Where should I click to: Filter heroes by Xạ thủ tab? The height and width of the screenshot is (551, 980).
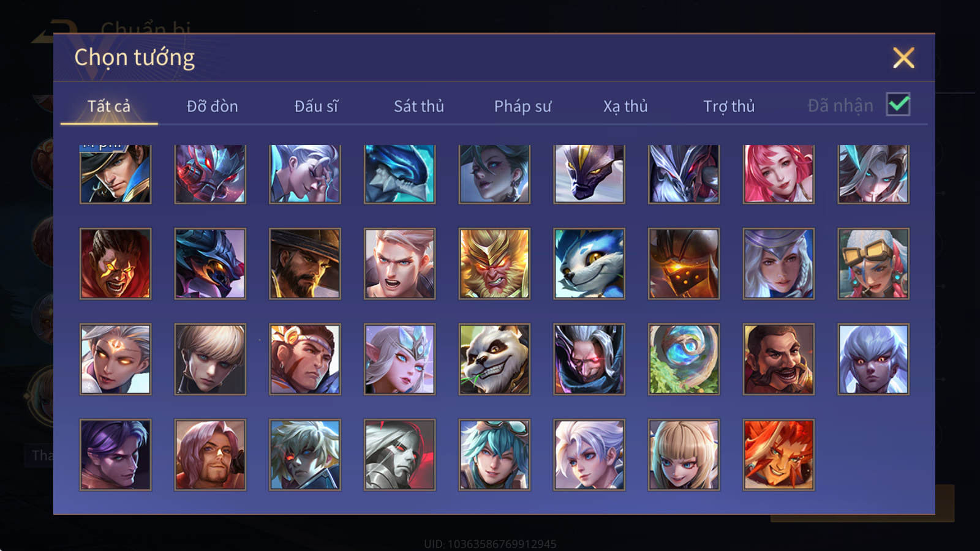[x=625, y=107]
